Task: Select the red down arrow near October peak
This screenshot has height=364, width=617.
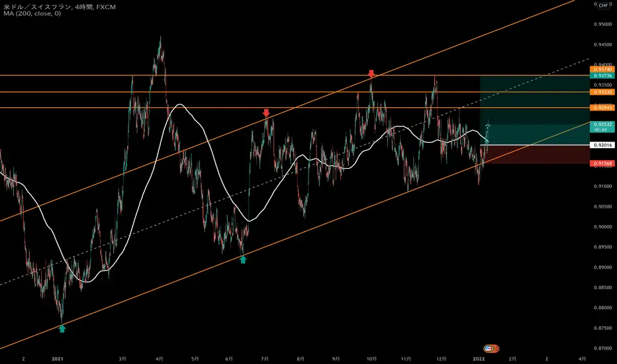Action: (x=371, y=73)
